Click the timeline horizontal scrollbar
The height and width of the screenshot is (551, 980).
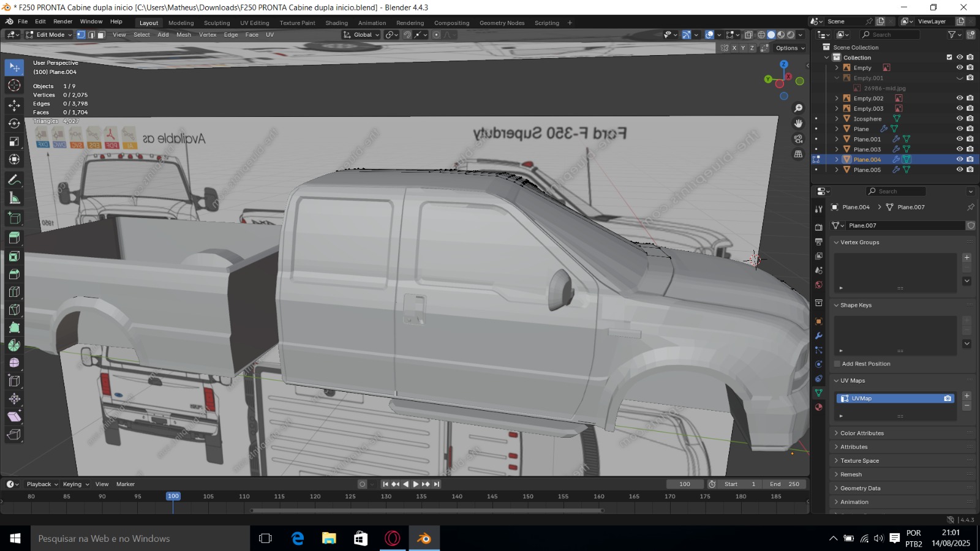click(427, 511)
